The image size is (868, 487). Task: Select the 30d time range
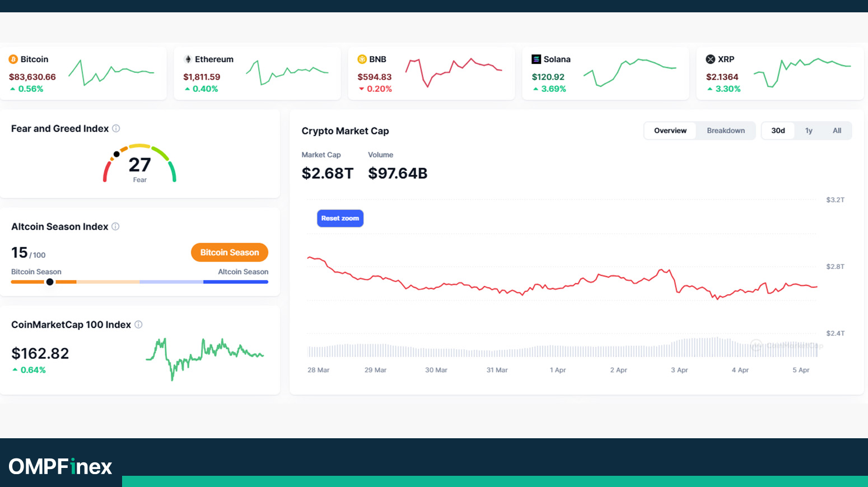pyautogui.click(x=778, y=131)
